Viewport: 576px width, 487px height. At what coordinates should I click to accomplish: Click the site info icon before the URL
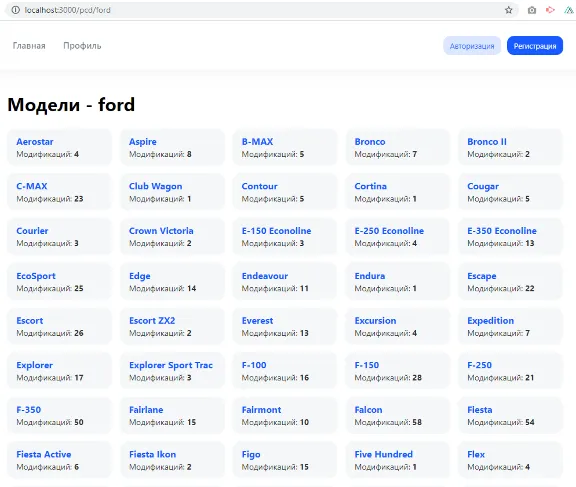click(15, 10)
